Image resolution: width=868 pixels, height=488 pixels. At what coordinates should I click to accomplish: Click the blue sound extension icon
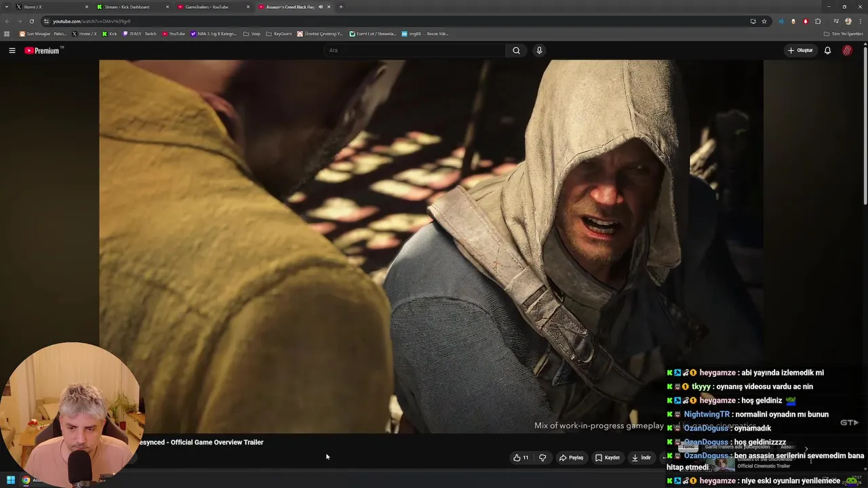coord(781,21)
